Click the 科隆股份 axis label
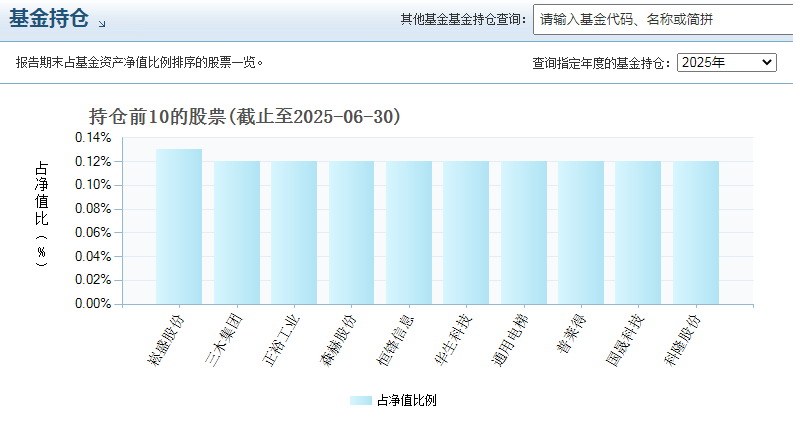Image resolution: width=793 pixels, height=436 pixels. coord(683,340)
